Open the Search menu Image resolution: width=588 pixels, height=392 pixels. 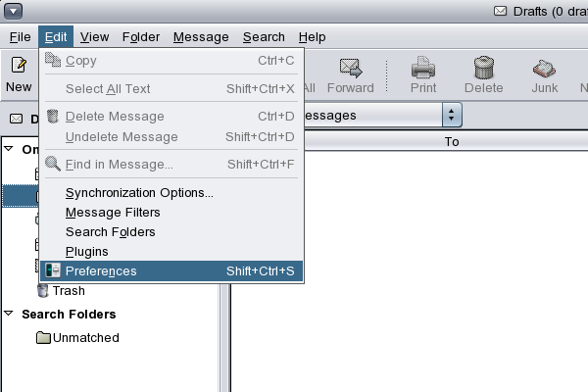click(264, 37)
